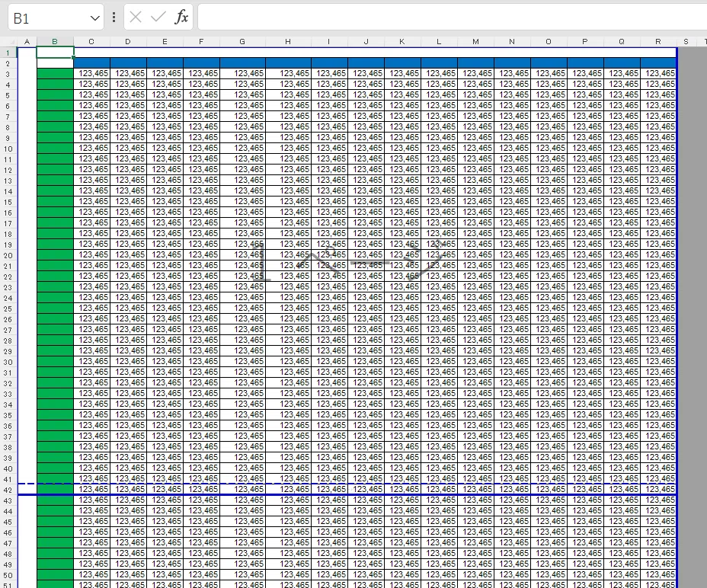The width and height of the screenshot is (707, 588).
Task: Click empty cell A5
Action: 27,94
